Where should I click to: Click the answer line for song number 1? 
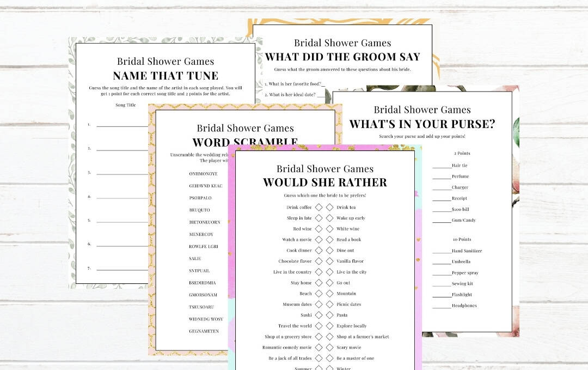pyautogui.click(x=122, y=126)
